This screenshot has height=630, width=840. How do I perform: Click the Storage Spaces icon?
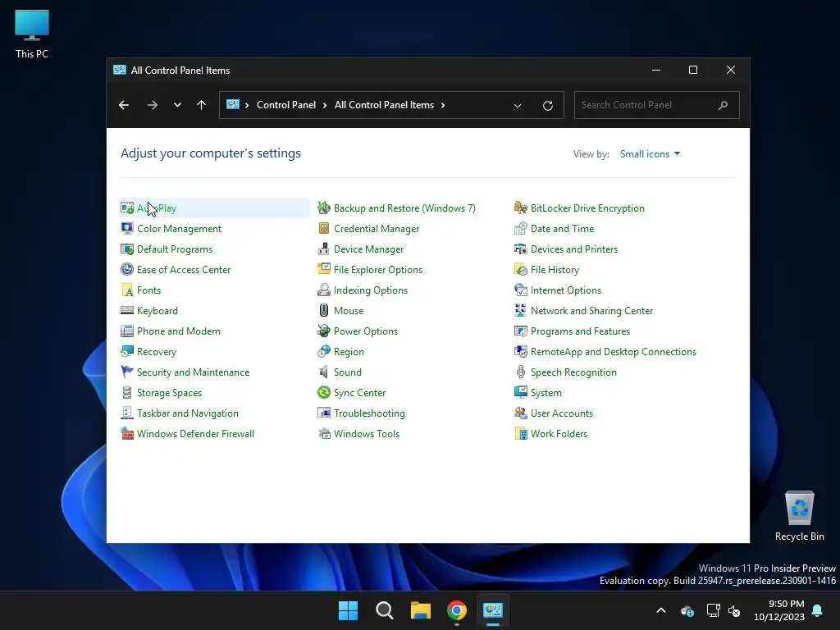coord(127,393)
